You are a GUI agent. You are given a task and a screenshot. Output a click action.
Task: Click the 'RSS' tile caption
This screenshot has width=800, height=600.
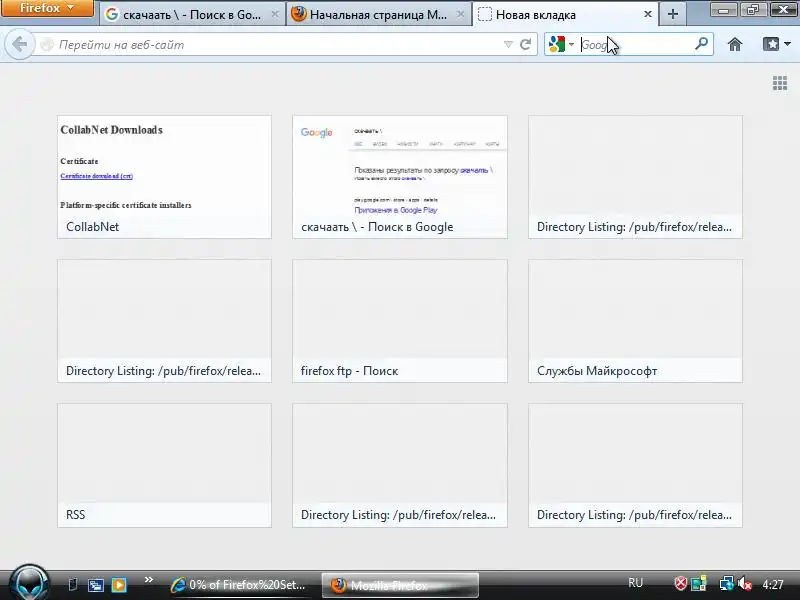76,515
